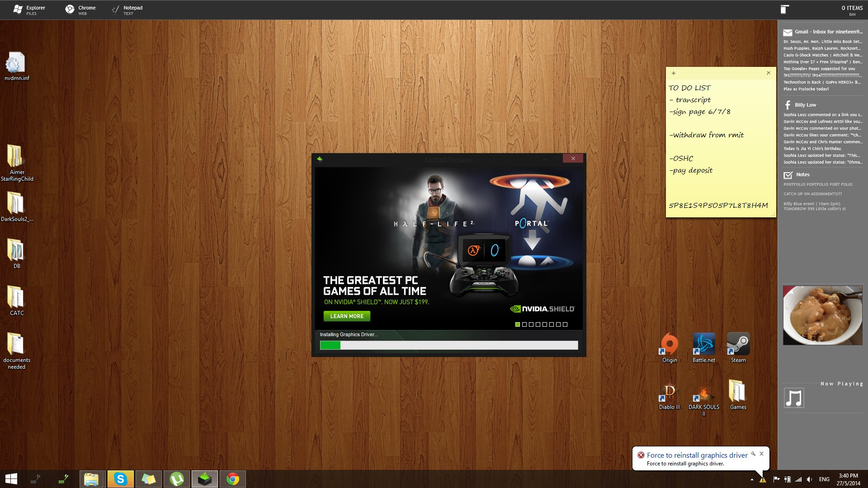Viewport: 868px width, 488px height.
Task: Click the grey OVER pen taskbar icon
Action: pyautogui.click(x=35, y=479)
